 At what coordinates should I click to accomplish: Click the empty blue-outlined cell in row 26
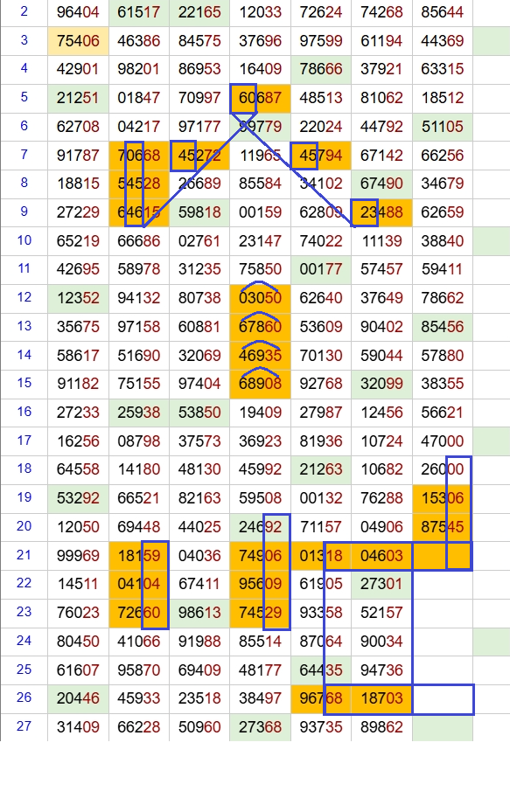[x=444, y=699]
